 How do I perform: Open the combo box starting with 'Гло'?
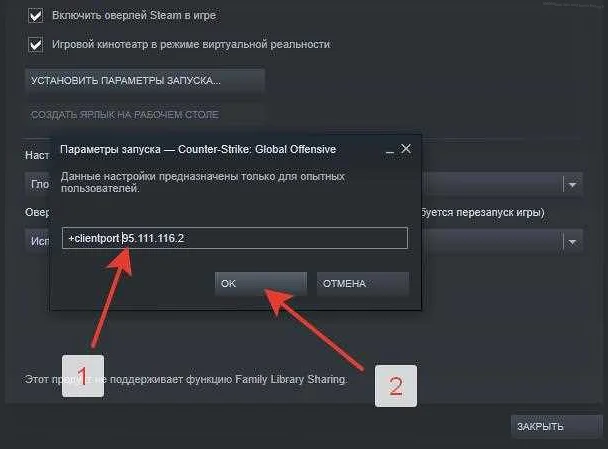click(x=37, y=185)
